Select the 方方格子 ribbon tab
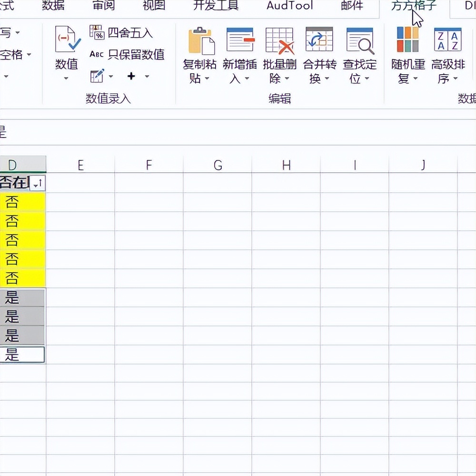This screenshot has width=476, height=476. point(414,5)
